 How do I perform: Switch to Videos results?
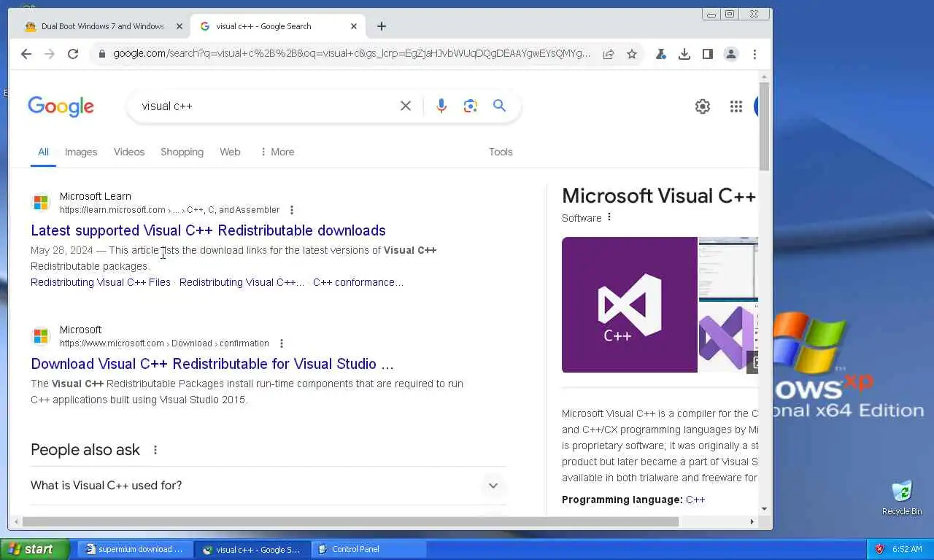[x=129, y=152]
